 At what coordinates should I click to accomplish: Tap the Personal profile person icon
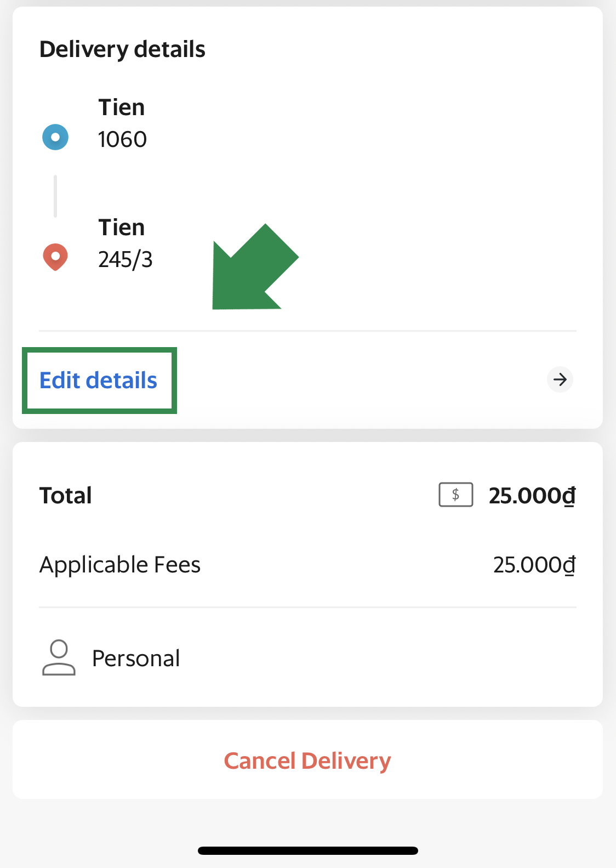tap(59, 657)
